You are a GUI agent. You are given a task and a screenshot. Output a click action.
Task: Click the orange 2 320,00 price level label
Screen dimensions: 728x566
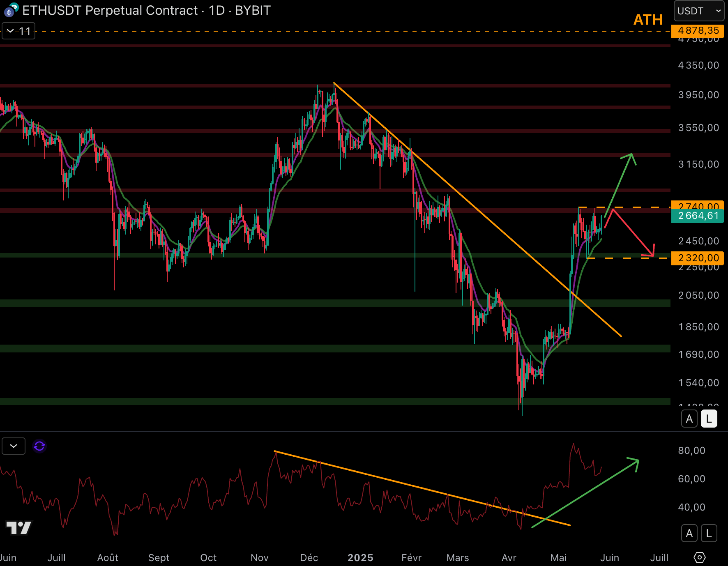point(698,258)
